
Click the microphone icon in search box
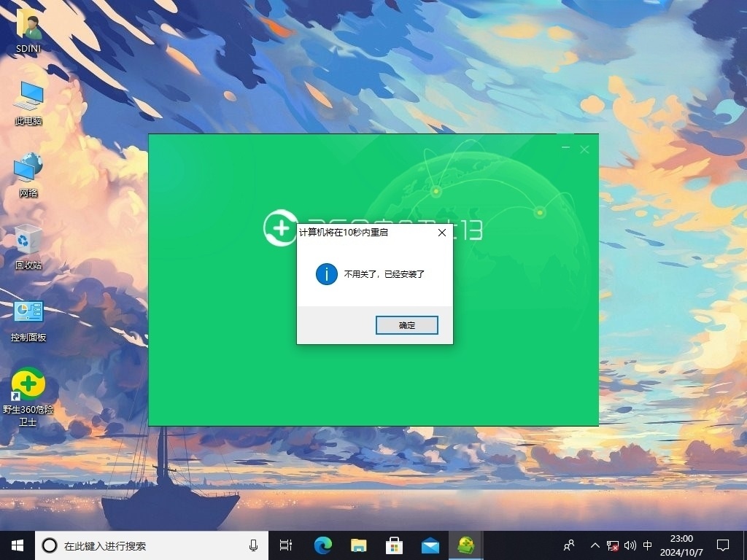click(253, 545)
